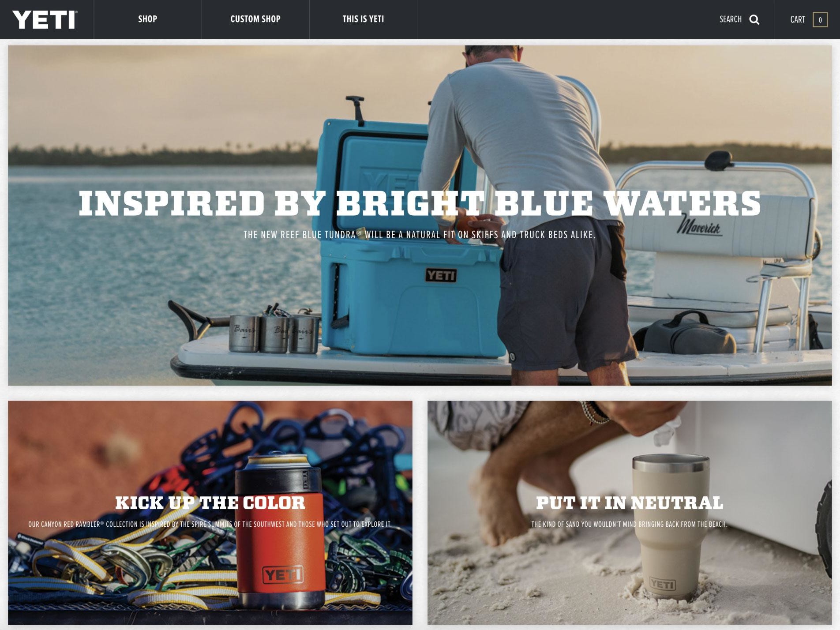840x630 pixels.
Task: Open the Custom Shop menu
Action: click(255, 19)
